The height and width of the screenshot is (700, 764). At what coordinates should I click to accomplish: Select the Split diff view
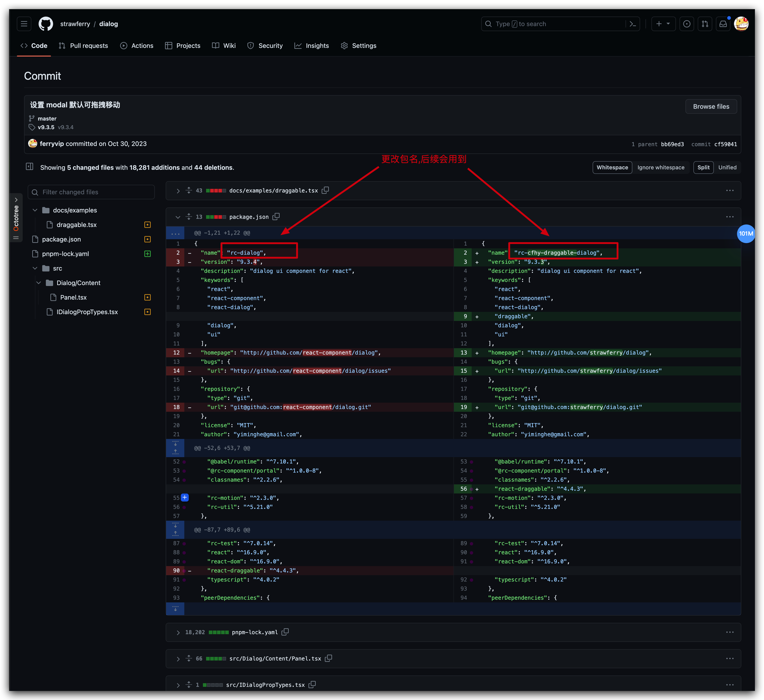[703, 168]
